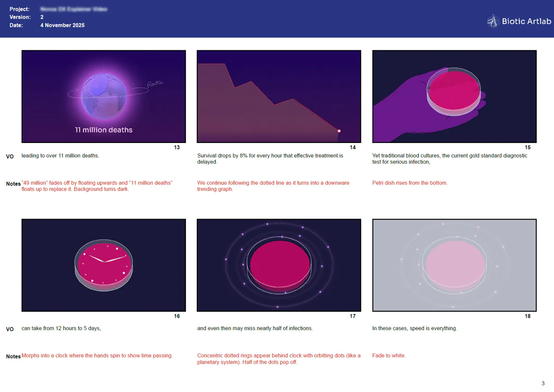This screenshot has height=392, width=554.
Task: Select the Biotic Artlab brand name text
Action: point(526,21)
